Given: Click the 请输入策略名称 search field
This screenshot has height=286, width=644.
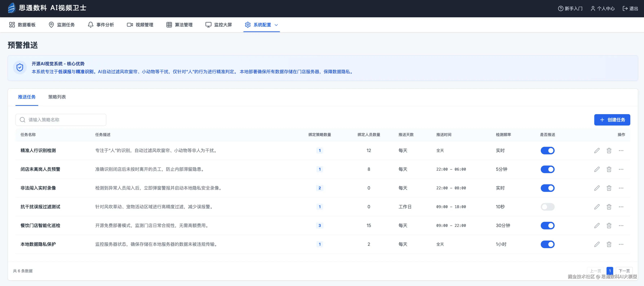Looking at the screenshot, I should [65, 120].
